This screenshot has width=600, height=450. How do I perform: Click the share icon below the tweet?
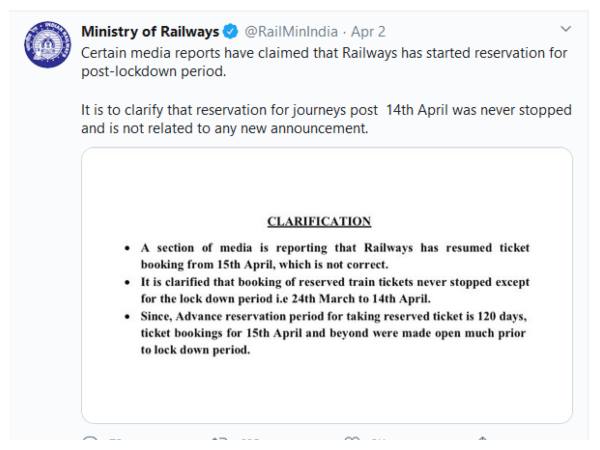tap(482, 442)
